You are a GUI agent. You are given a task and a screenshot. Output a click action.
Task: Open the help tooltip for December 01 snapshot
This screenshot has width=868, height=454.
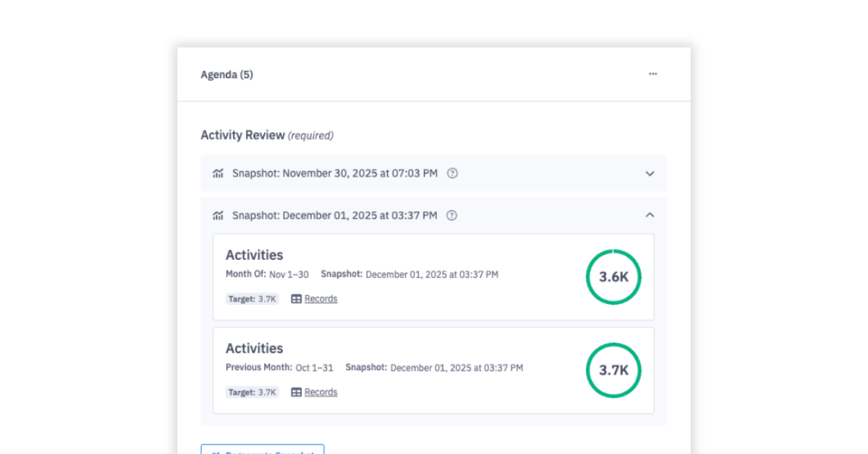[x=451, y=215]
